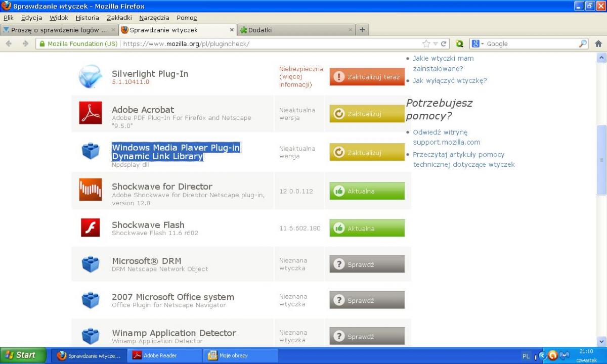Click the Windows Media Player plug-in brick icon
Image resolution: width=607 pixels, height=364 pixels.
click(91, 151)
